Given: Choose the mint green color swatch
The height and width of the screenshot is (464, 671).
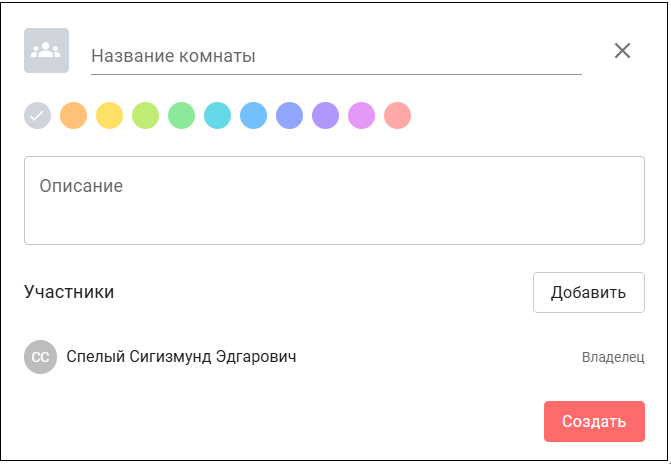Looking at the screenshot, I should tap(181, 116).
